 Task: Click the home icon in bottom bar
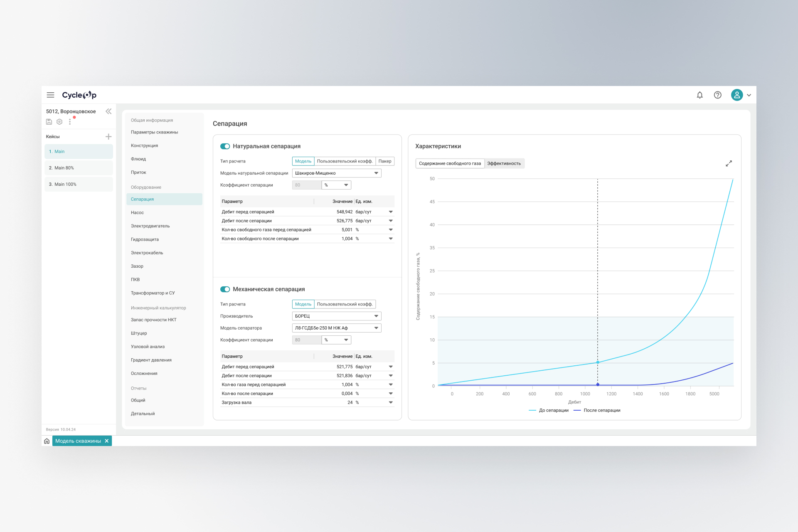pos(47,441)
